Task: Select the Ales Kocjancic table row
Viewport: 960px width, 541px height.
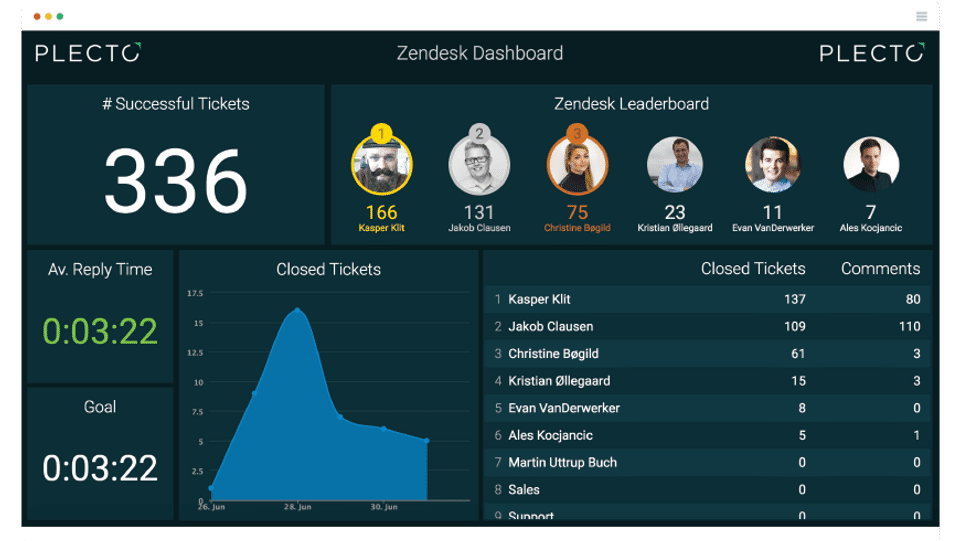Action: [707, 435]
